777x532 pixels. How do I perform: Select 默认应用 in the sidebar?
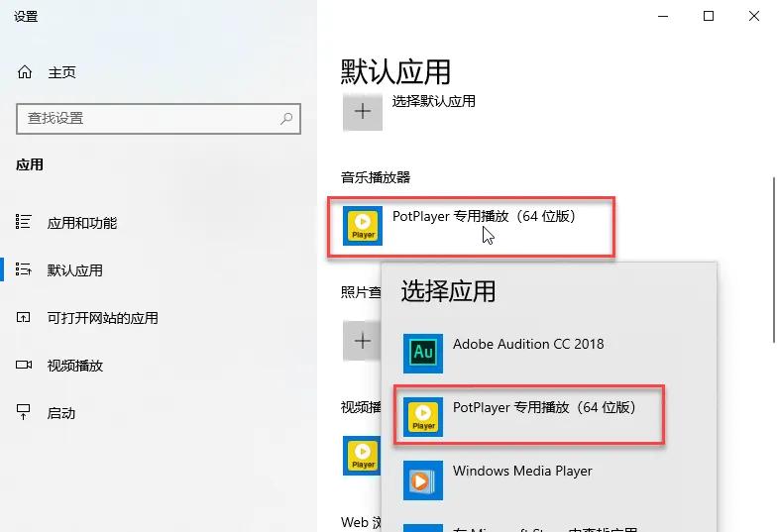pos(75,270)
